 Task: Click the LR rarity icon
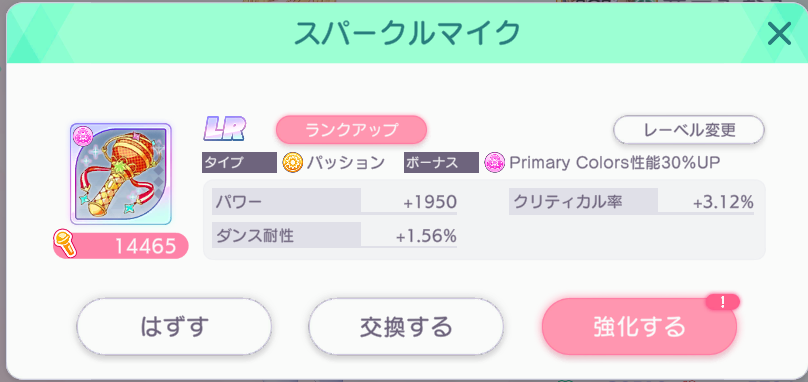click(x=225, y=129)
